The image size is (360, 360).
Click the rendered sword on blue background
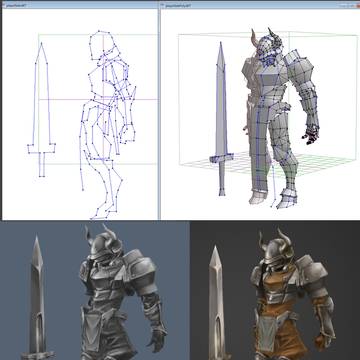[x=37, y=297]
